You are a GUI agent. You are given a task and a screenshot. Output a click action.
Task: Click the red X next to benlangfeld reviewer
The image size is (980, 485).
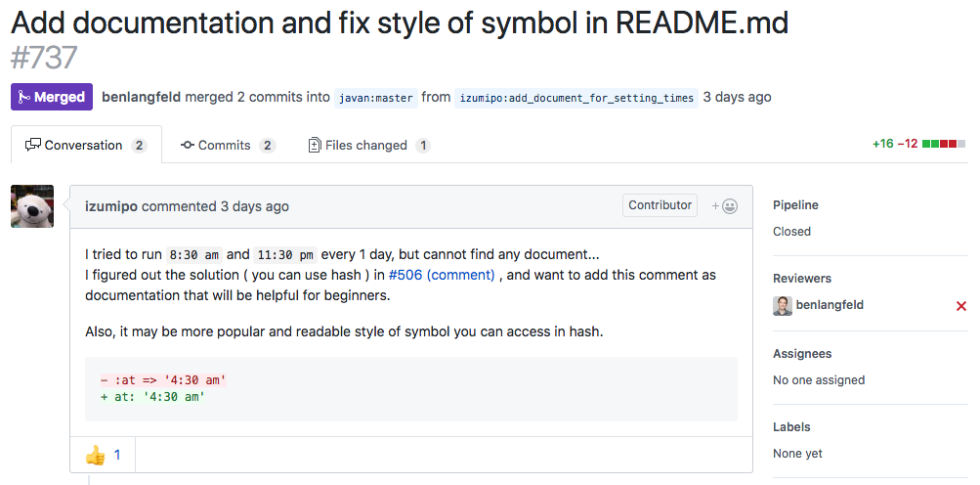click(961, 306)
